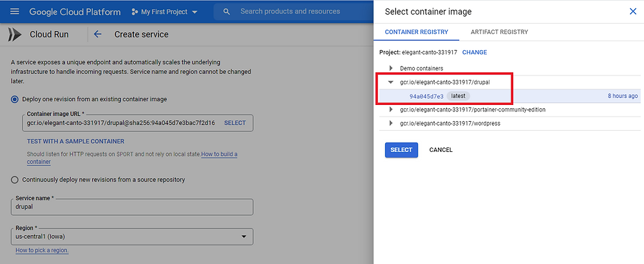Viewport: 644px width, 264px height.
Task: Click the 8 hours ago timestamp
Action: (x=623, y=96)
